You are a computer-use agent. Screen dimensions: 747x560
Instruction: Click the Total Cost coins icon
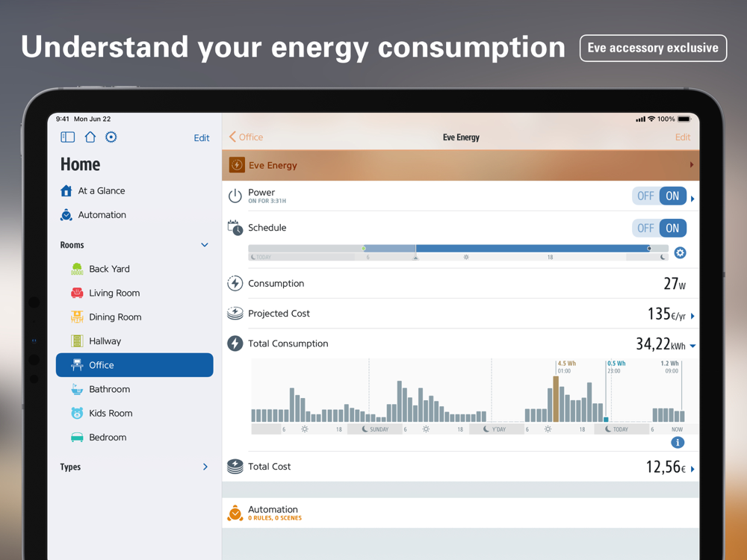235,467
